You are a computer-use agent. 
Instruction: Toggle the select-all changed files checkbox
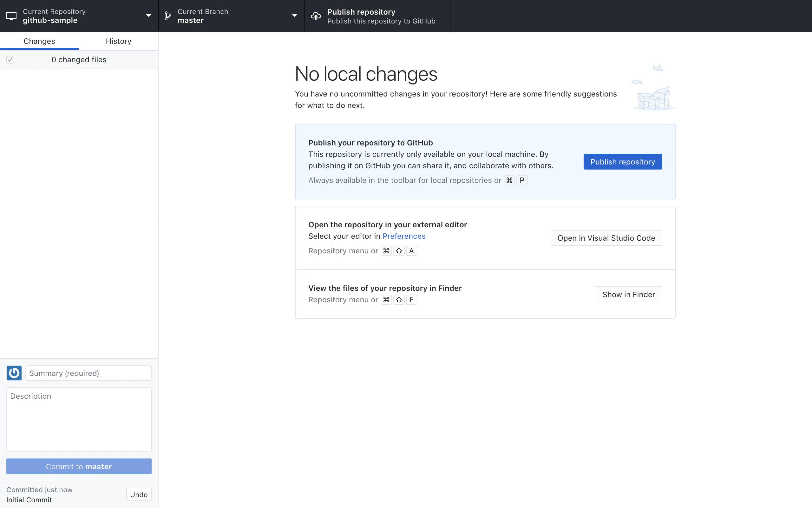pos(10,59)
